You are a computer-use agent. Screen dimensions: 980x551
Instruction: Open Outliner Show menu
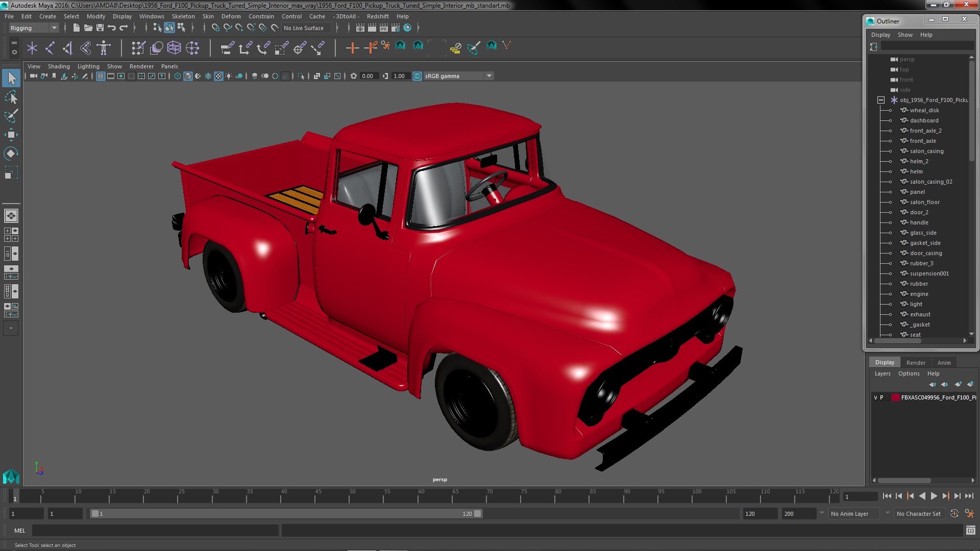coord(905,35)
